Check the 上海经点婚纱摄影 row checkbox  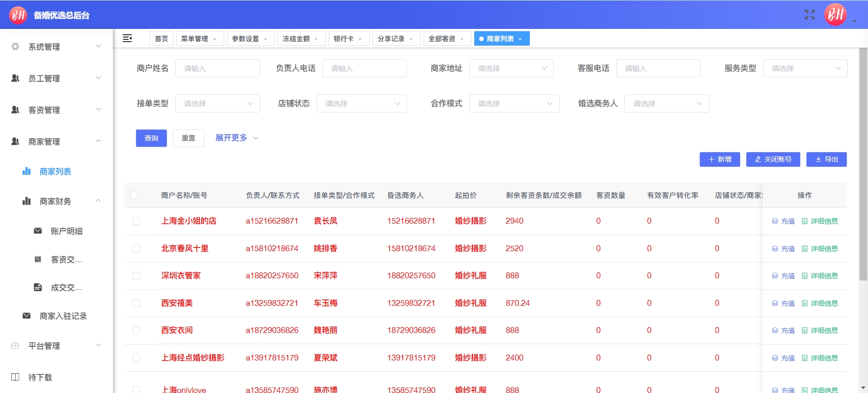point(136,358)
